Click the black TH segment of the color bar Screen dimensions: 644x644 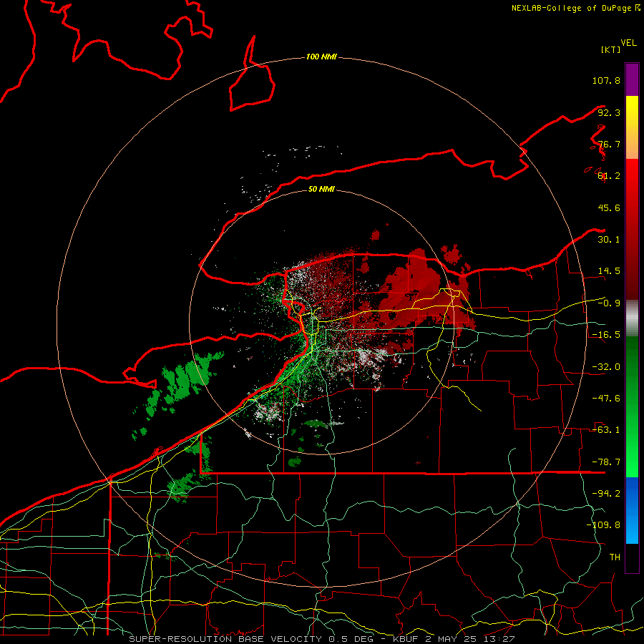[632, 557]
